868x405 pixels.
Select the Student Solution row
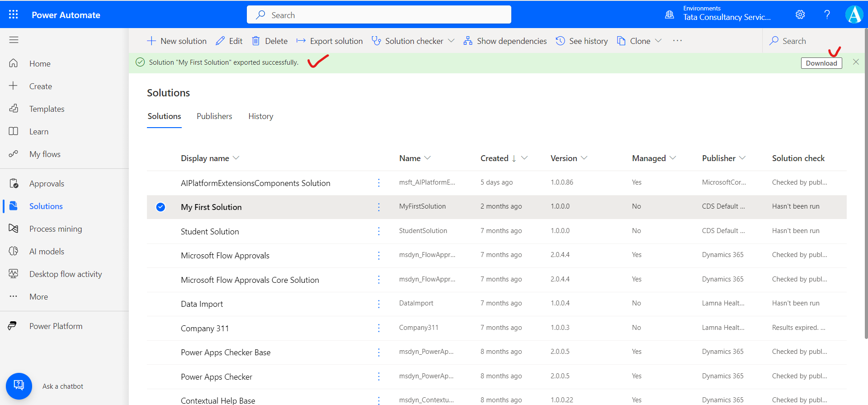coord(210,231)
